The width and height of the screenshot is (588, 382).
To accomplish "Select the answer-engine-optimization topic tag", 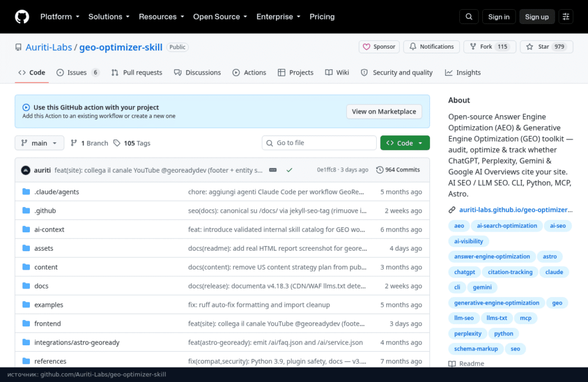I will point(492,256).
